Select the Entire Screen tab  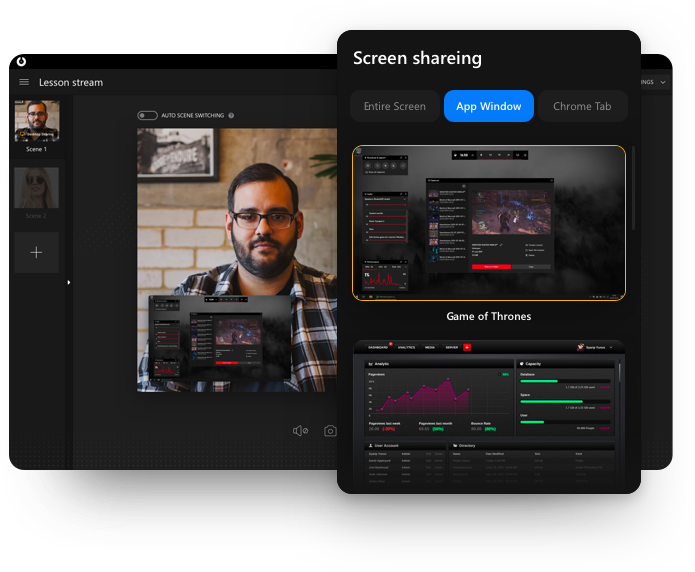coord(395,106)
